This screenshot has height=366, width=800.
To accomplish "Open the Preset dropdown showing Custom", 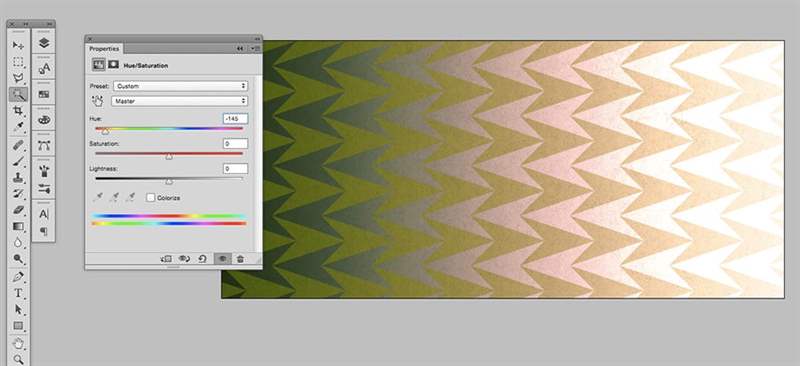I will 181,86.
